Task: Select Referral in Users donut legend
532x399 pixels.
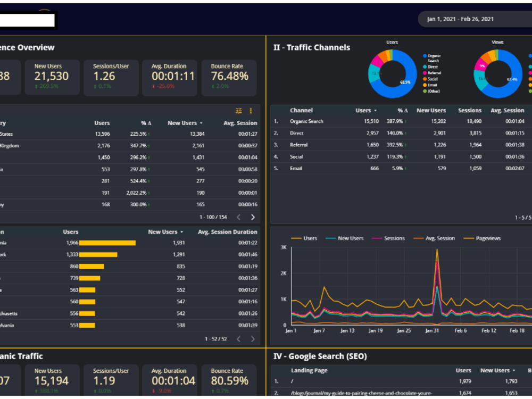Action: pos(432,73)
